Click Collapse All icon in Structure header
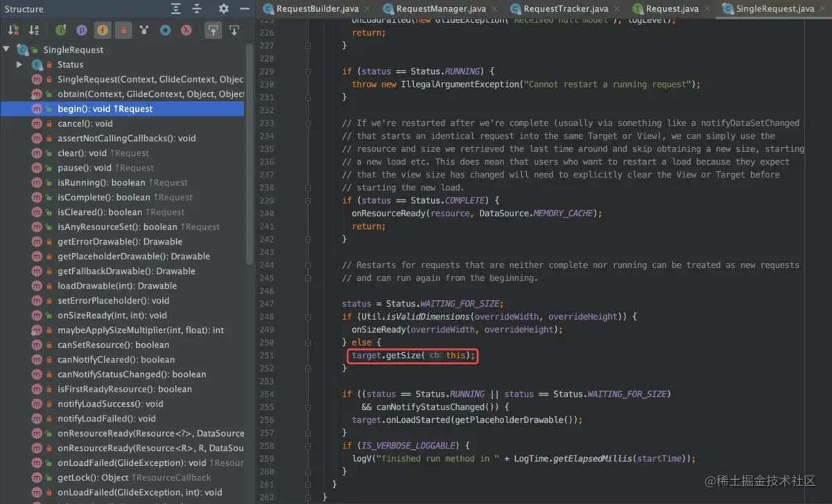Image resolution: width=832 pixels, height=504 pixels. coord(197,9)
